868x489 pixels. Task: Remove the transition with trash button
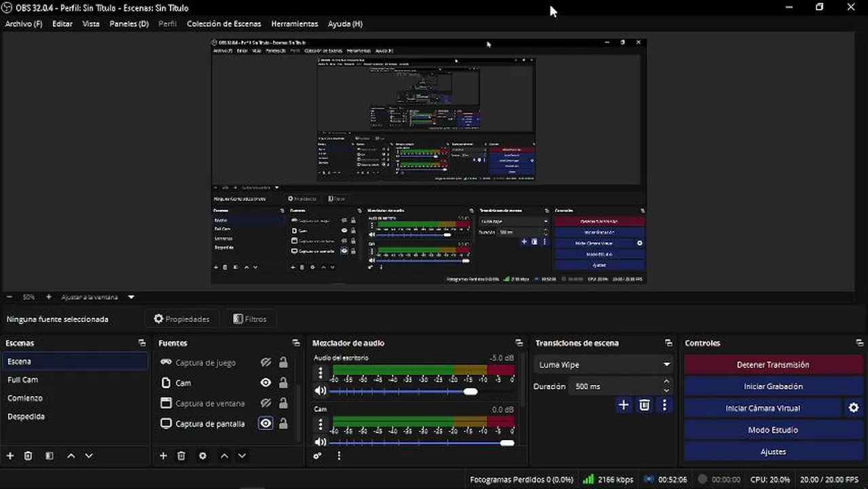click(x=645, y=405)
